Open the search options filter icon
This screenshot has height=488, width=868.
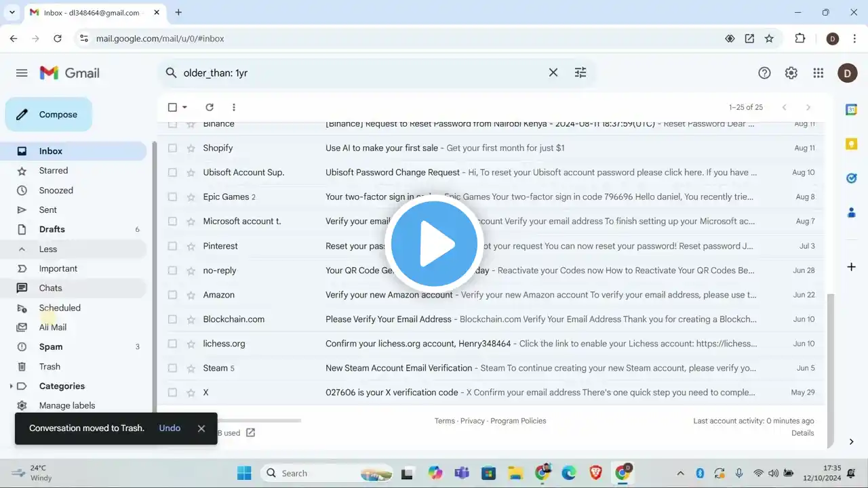[580, 73]
